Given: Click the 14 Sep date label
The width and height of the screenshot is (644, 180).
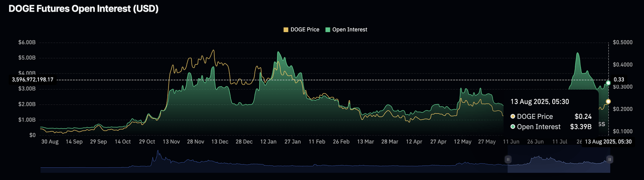Looking at the screenshot, I should pos(74,142).
